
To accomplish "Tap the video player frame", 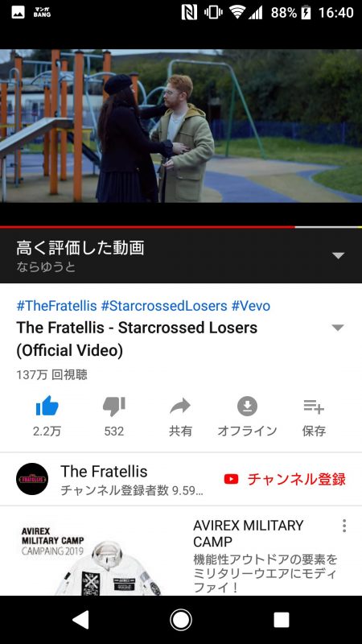I will [x=181, y=126].
